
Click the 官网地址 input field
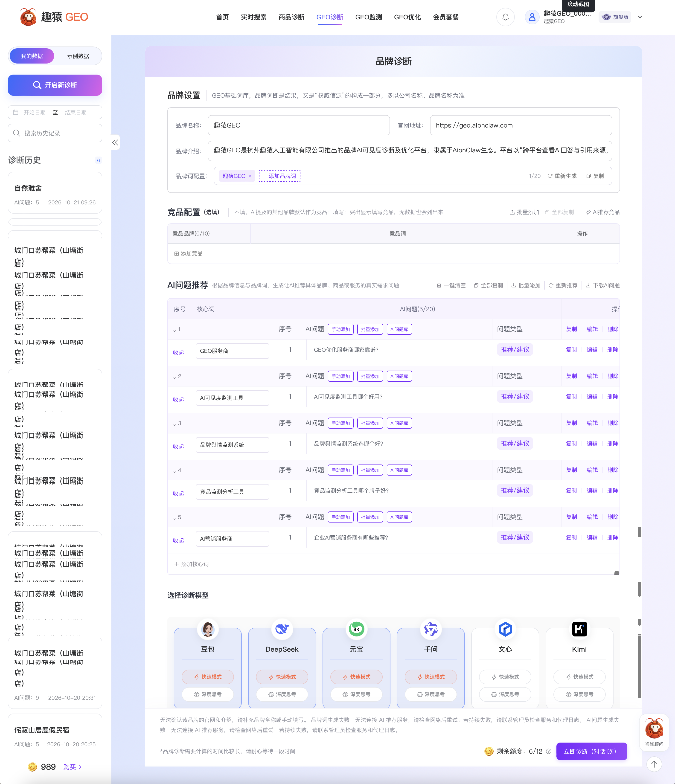(x=521, y=125)
